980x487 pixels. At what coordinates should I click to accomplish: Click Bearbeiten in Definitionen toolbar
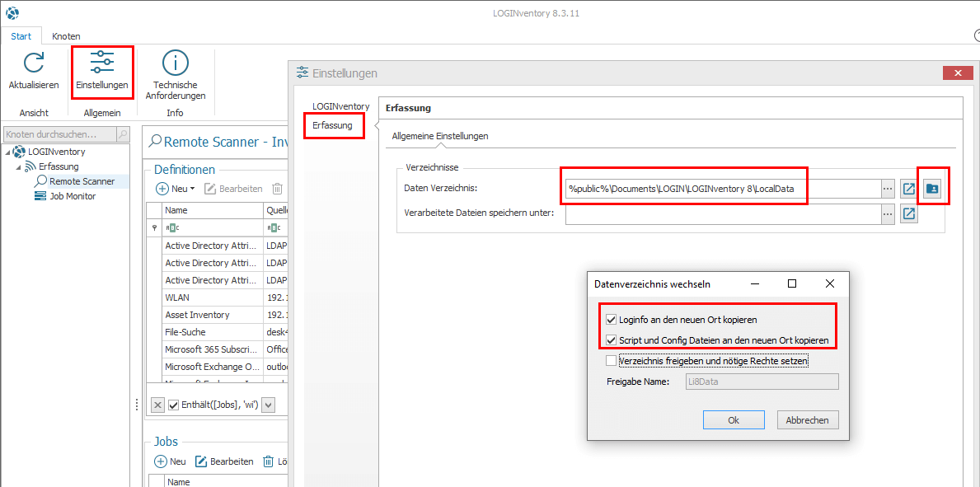pyautogui.click(x=232, y=188)
